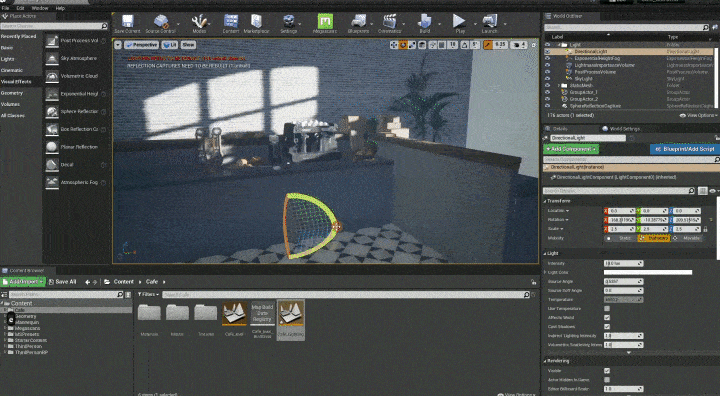The height and width of the screenshot is (396, 720).
Task: Open the File menu
Action: click(x=6, y=8)
